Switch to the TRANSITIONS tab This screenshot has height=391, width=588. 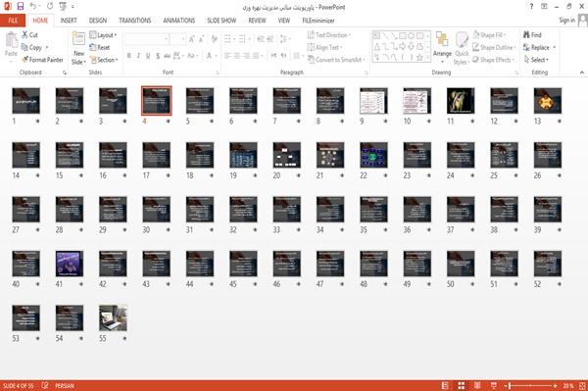tap(135, 21)
